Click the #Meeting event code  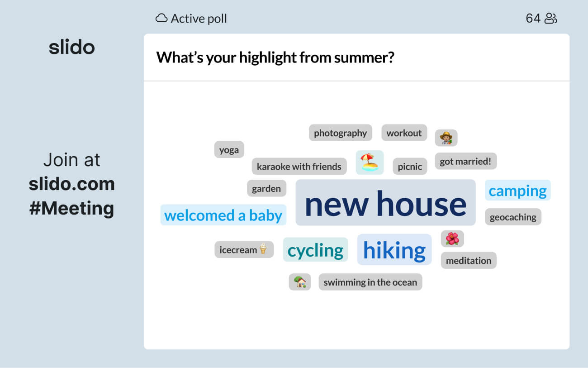click(71, 208)
